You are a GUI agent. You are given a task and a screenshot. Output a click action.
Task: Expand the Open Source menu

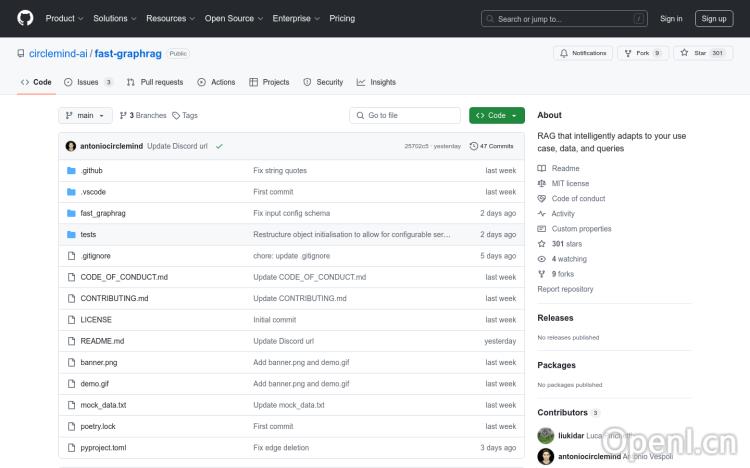(x=234, y=18)
